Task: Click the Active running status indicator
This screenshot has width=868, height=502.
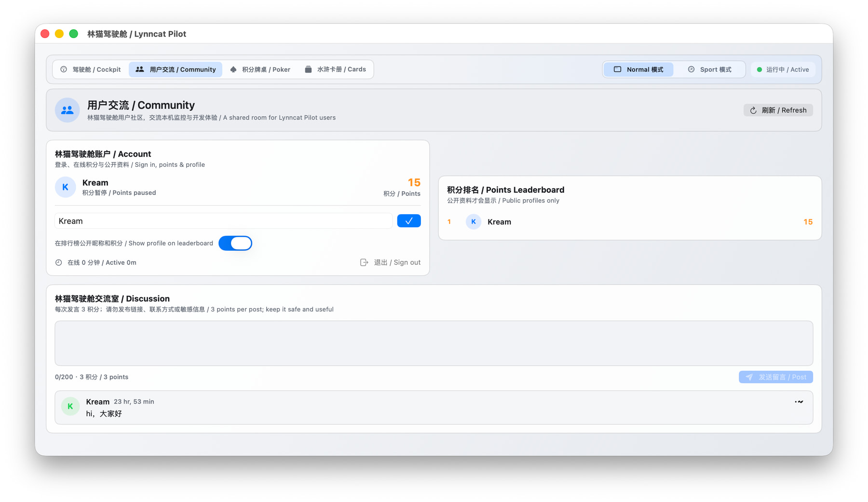Action: 783,69
